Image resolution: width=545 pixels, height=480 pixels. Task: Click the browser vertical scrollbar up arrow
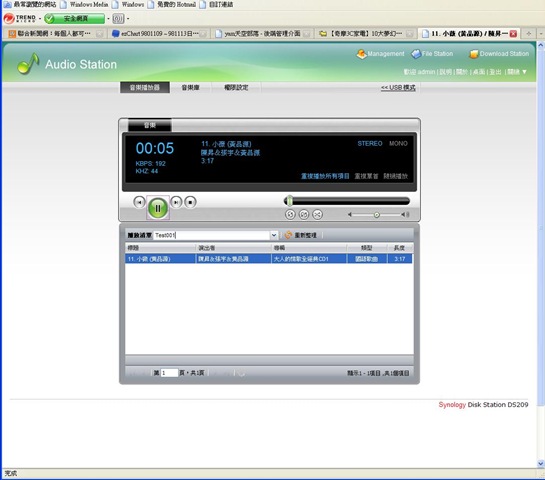point(541,45)
